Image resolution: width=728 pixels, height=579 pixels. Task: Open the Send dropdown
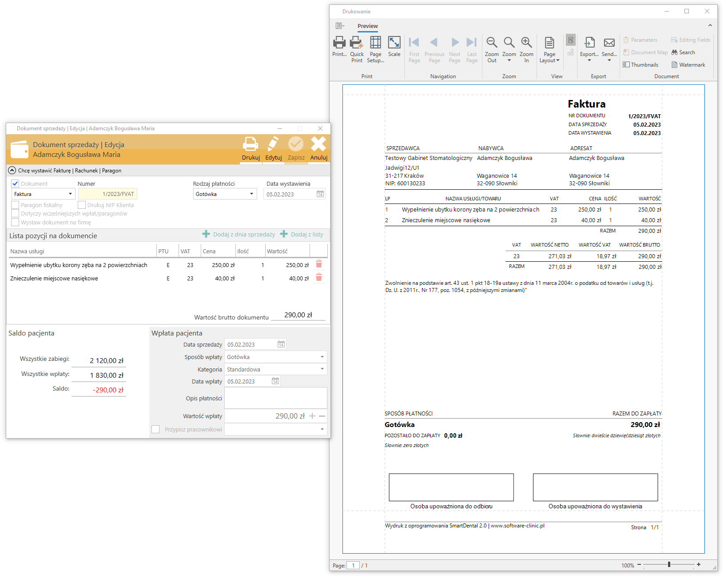(609, 49)
